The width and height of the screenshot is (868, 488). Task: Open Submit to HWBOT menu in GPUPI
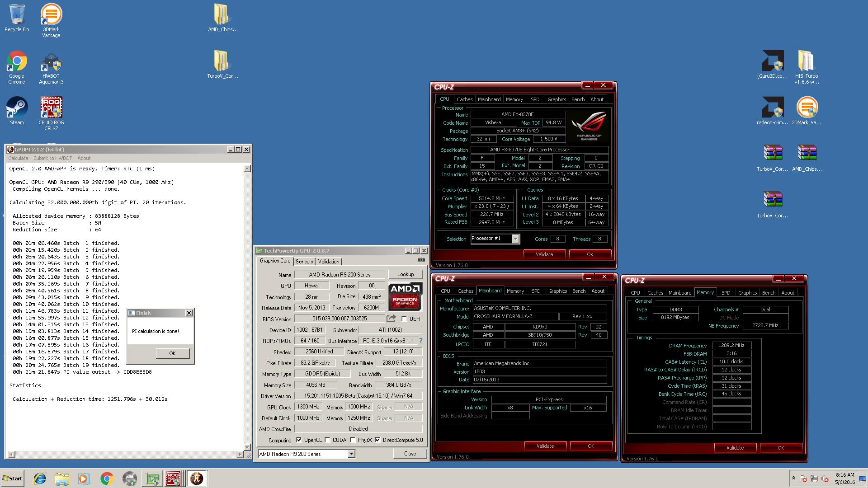[52, 158]
